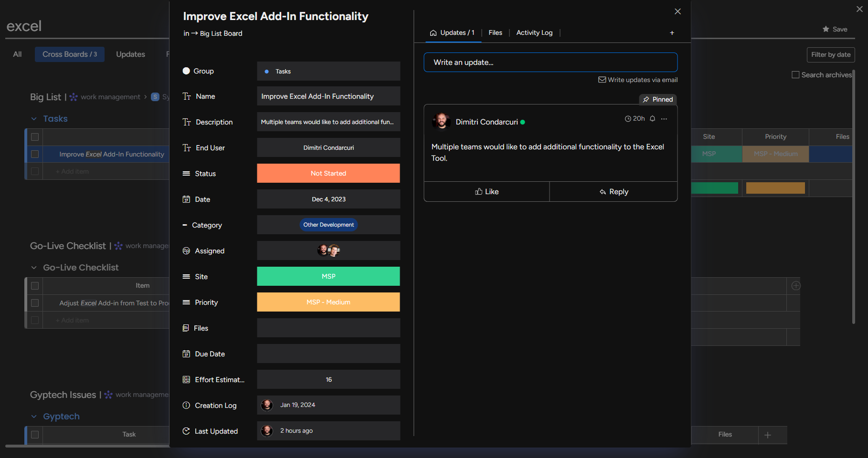Image resolution: width=868 pixels, height=458 pixels.
Task: Click the Status column icon
Action: tap(186, 174)
